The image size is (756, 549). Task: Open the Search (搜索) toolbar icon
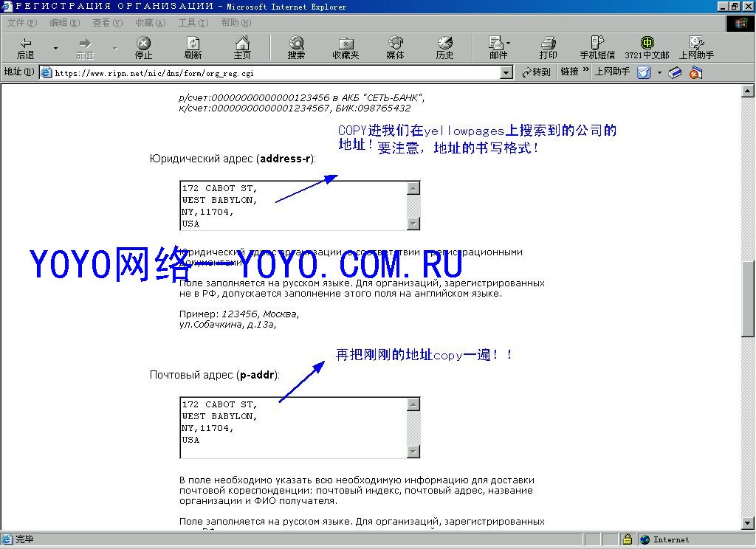296,43
